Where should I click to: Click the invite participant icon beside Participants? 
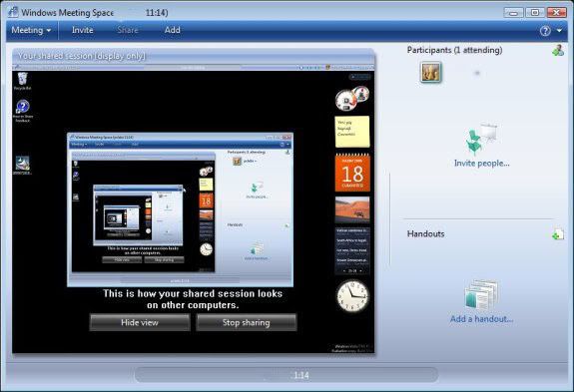[x=558, y=50]
